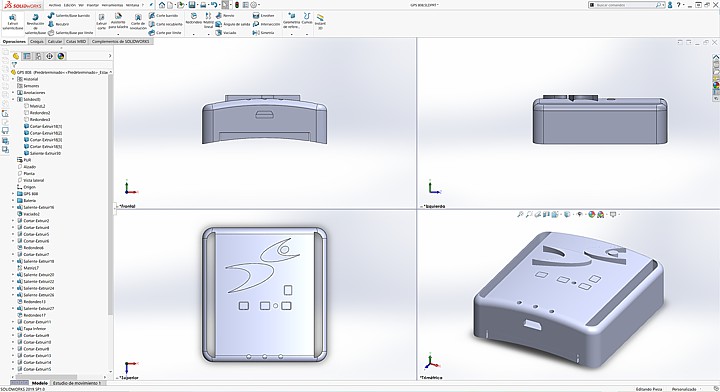
Task: Click the Buscar comandos search field
Action: click(626, 5)
